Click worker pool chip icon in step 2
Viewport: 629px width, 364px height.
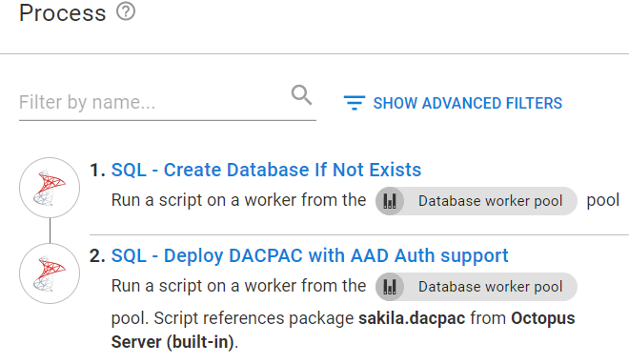pos(390,287)
